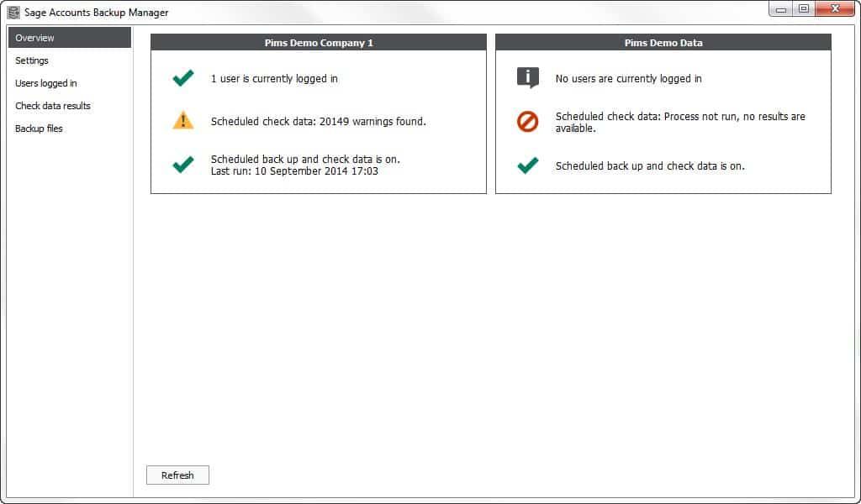Open the Settings section
861x504 pixels.
click(32, 60)
